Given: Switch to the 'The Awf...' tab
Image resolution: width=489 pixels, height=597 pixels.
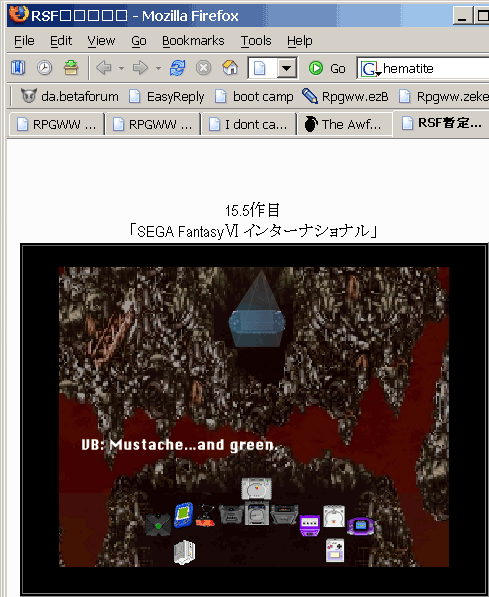Looking at the screenshot, I should 345,124.
